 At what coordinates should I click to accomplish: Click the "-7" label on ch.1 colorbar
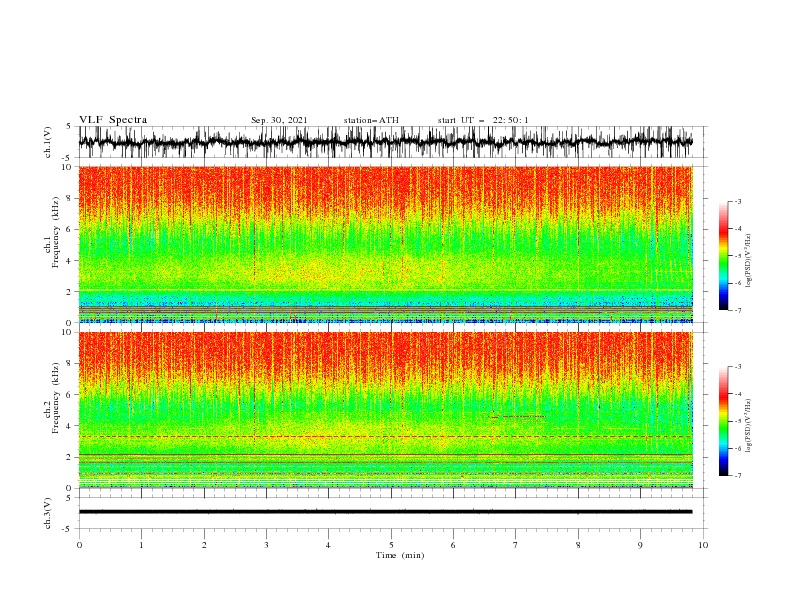coord(737,310)
